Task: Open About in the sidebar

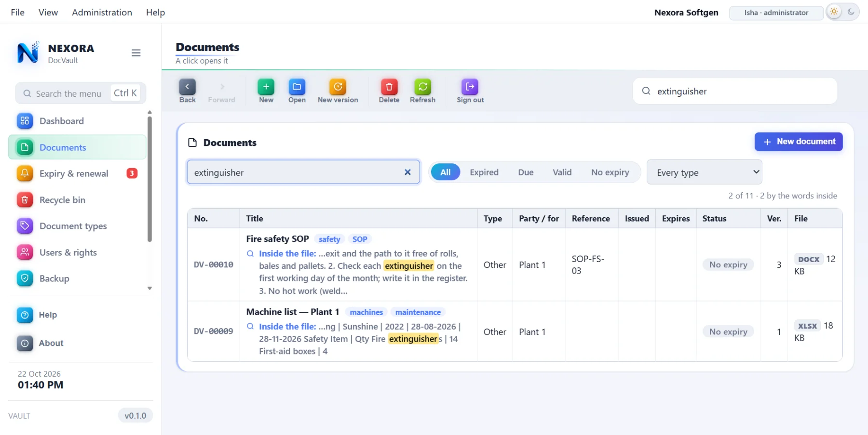Action: (x=77, y=343)
